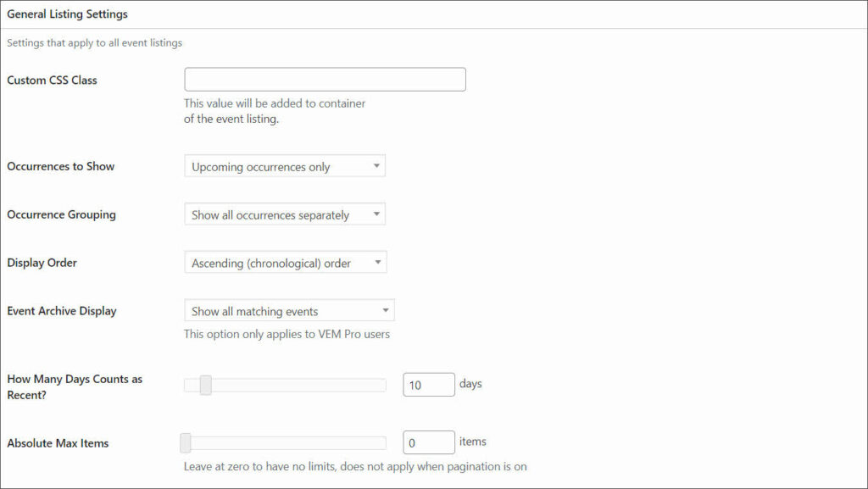Click the How Many Days Counts as Recent label
The height and width of the screenshot is (489, 868).
pos(75,387)
